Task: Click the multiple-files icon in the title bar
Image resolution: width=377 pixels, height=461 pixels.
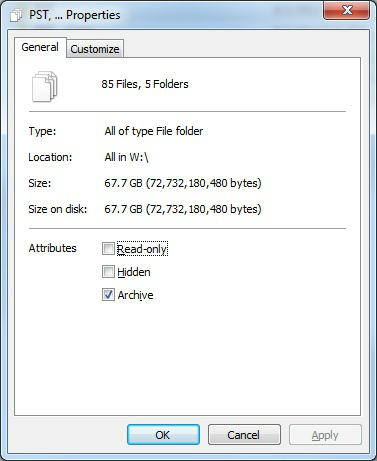Action: [16, 15]
